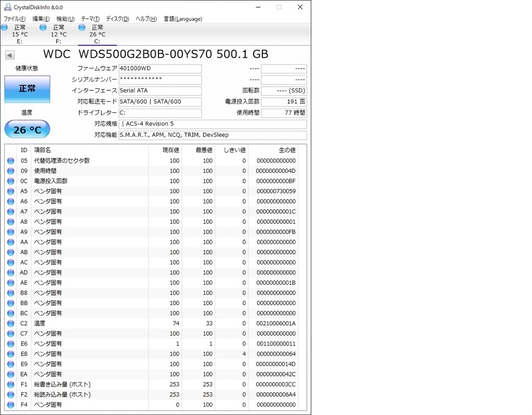Image resolution: width=532 pixels, height=415 pixels.
Task: Click the 項目名 column header
Action: 89,150
